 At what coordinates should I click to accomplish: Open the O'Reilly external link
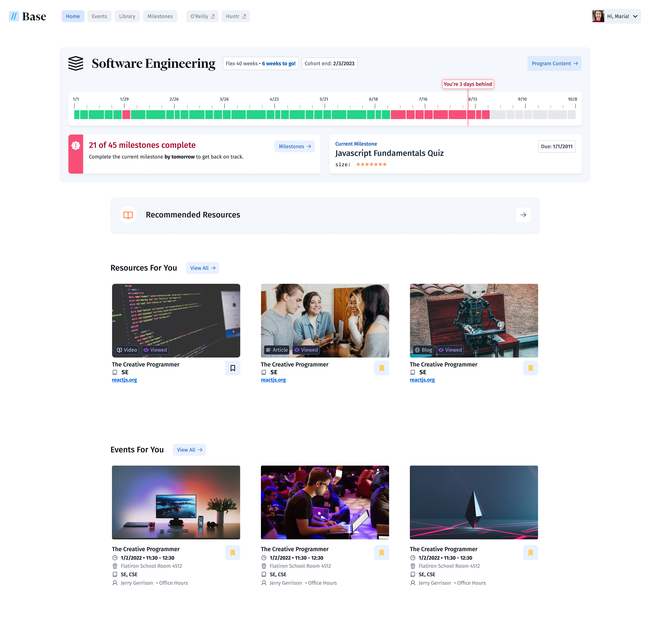pyautogui.click(x=202, y=16)
